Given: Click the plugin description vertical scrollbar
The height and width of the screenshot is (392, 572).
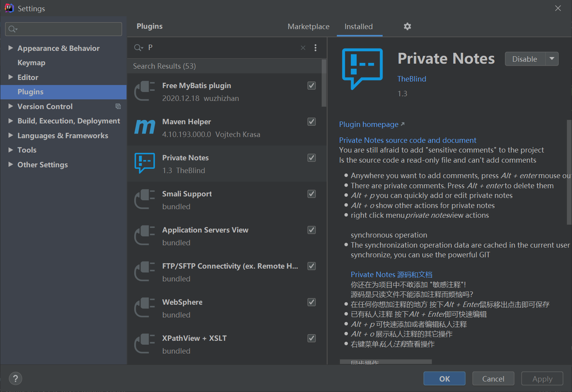Looking at the screenshot, I should click(x=569, y=172).
